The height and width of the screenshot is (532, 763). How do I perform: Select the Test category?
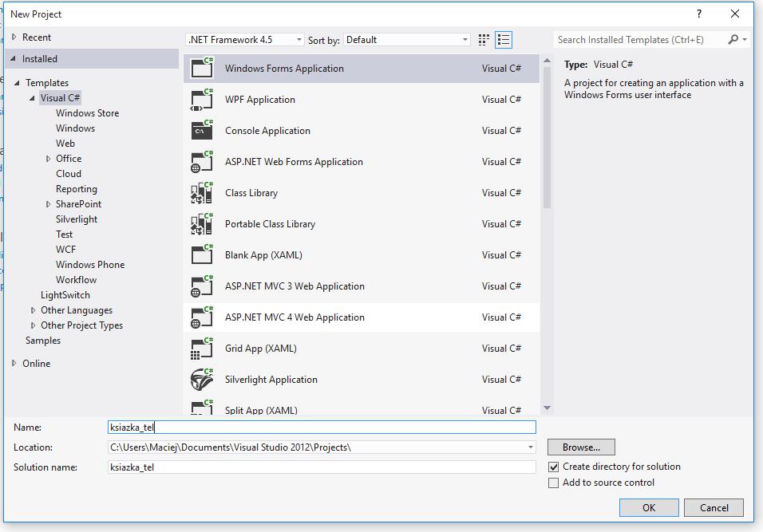pos(64,234)
